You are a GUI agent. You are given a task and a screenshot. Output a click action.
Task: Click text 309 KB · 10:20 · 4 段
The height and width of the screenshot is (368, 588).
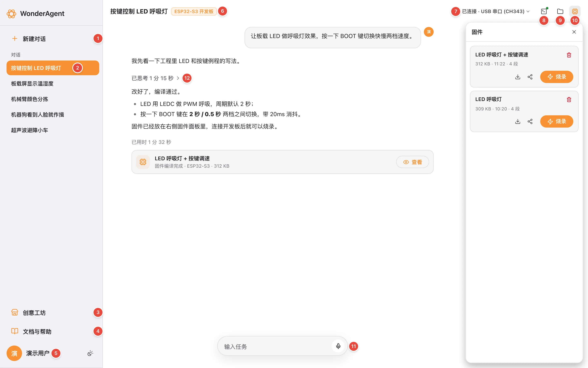(x=497, y=109)
